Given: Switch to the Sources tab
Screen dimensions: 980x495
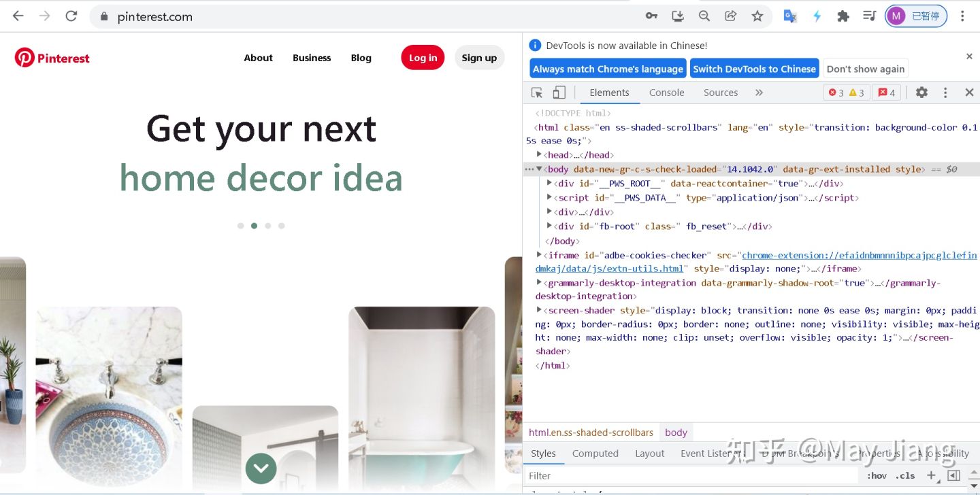Looking at the screenshot, I should (721, 92).
